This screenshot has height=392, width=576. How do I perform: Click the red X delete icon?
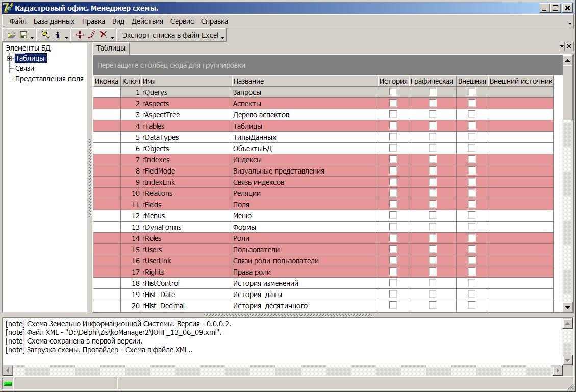(x=103, y=35)
